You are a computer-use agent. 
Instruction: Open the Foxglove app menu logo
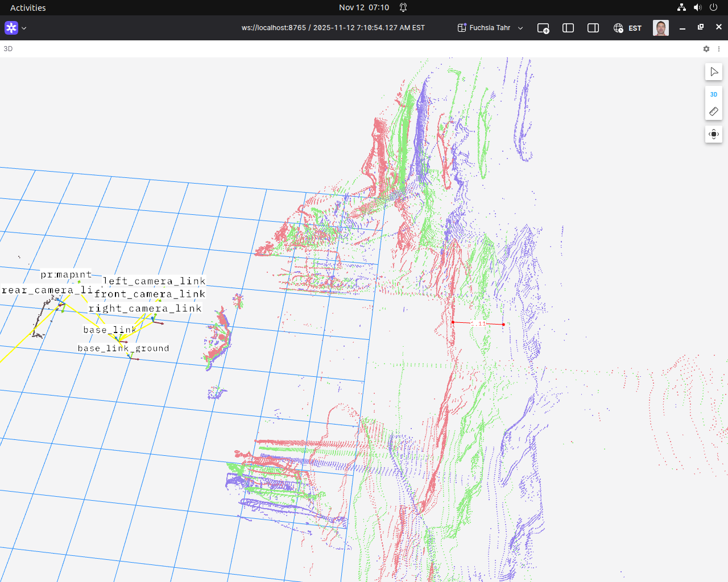pos(11,28)
